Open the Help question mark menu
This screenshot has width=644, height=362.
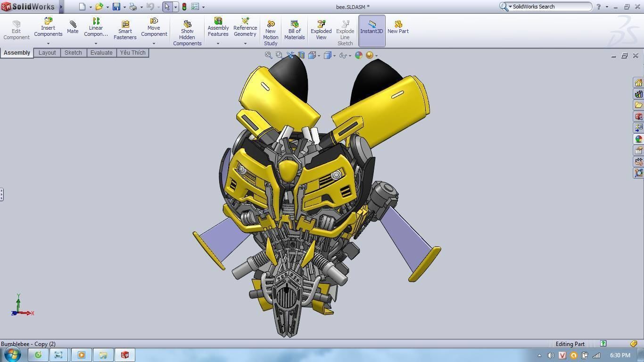pos(598,7)
